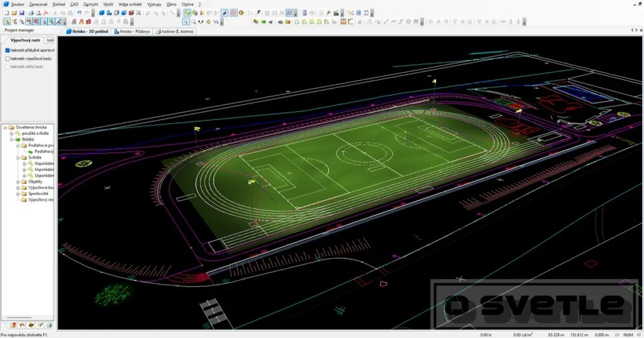Click the floor plan view icon
The width and height of the screenshot is (644, 338).
(109, 13)
